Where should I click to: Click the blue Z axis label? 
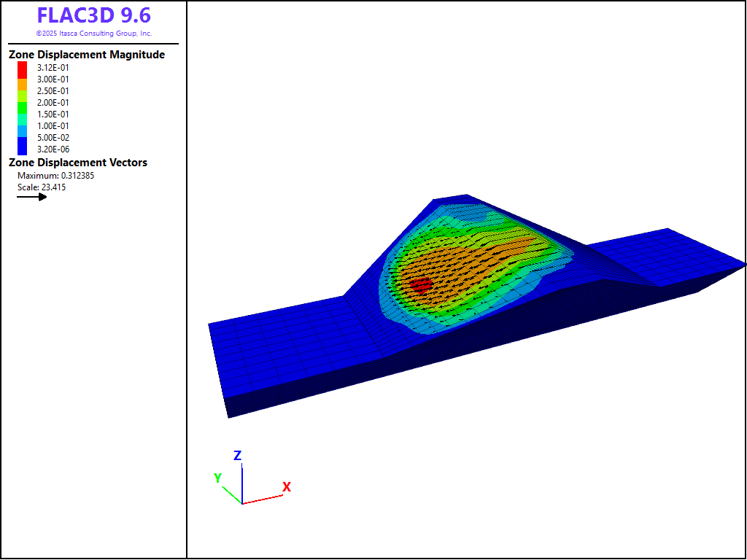point(237,456)
